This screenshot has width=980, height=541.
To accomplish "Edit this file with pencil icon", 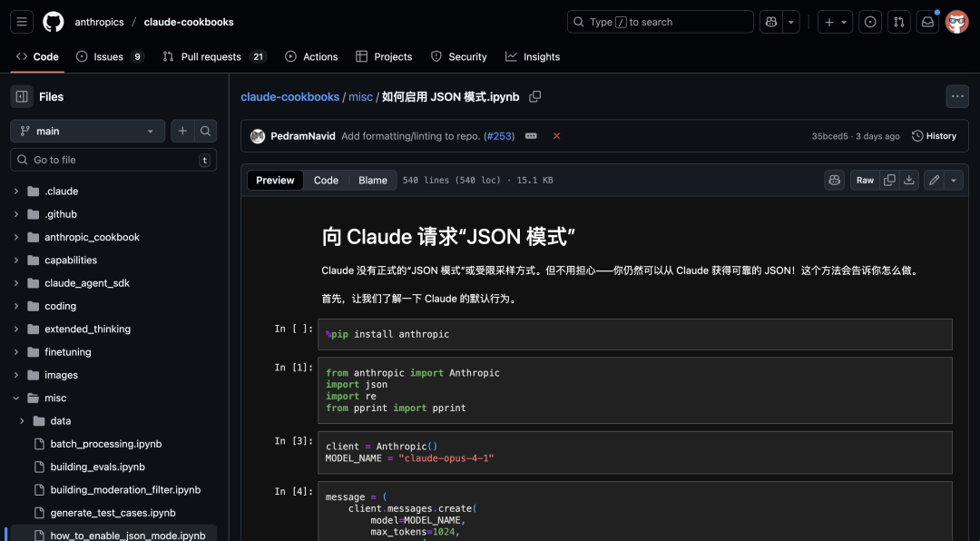I will tap(934, 180).
